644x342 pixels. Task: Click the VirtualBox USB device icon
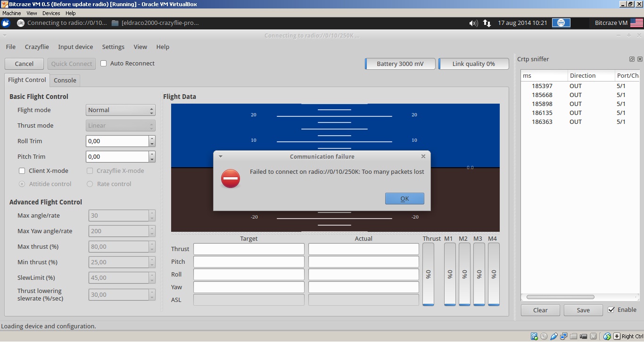coord(553,336)
